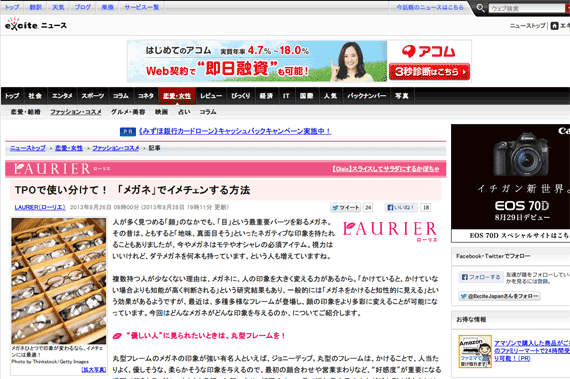Image resolution: width=570 pixels, height=379 pixels.
Task: Click the magnifier search icon
Action: 480,7
